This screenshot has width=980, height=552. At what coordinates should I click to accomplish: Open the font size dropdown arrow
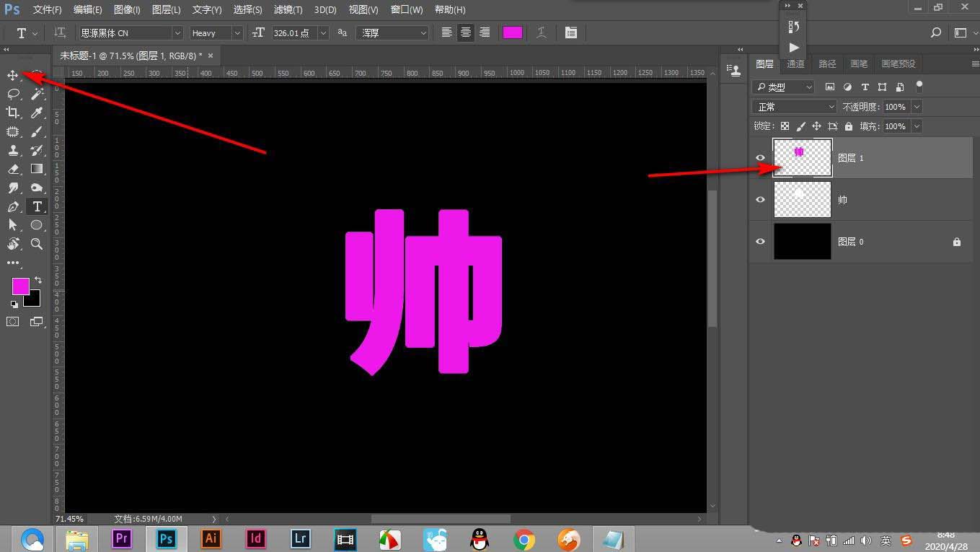pos(323,33)
